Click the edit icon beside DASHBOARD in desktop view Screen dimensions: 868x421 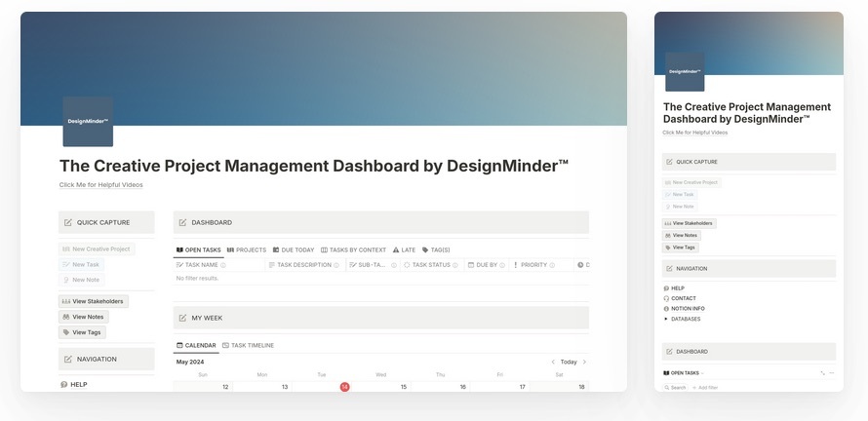tap(182, 222)
